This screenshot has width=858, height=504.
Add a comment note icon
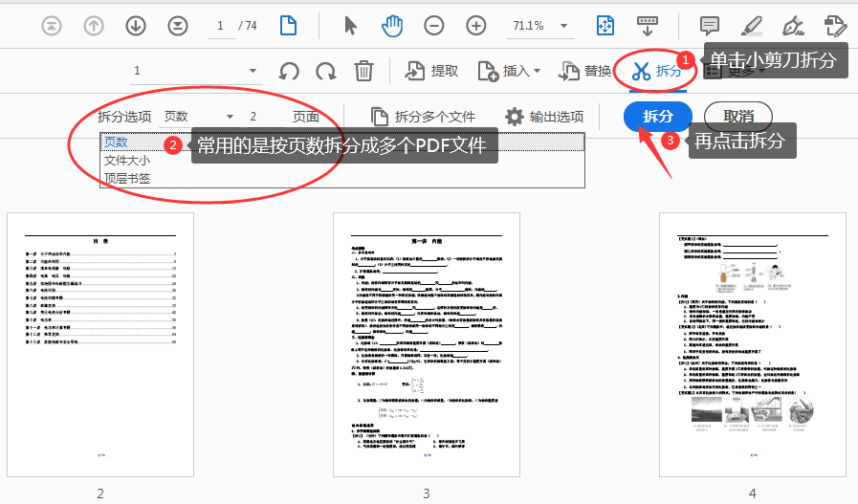point(710,26)
